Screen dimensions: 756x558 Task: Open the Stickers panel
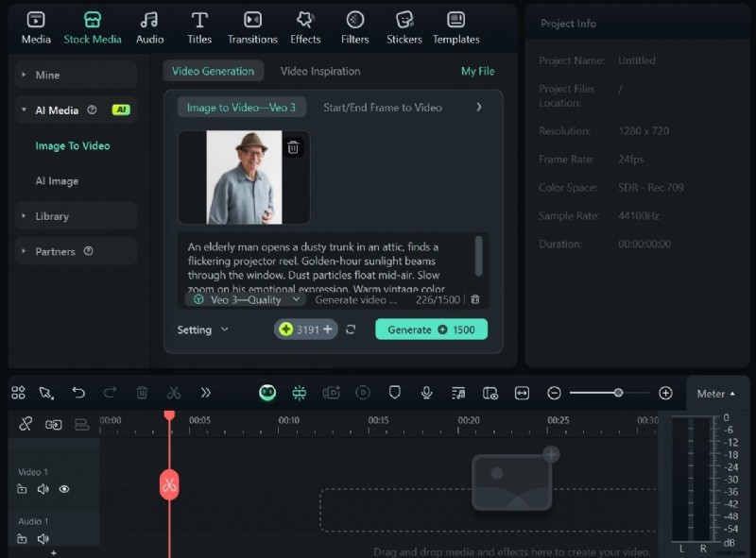click(x=404, y=25)
